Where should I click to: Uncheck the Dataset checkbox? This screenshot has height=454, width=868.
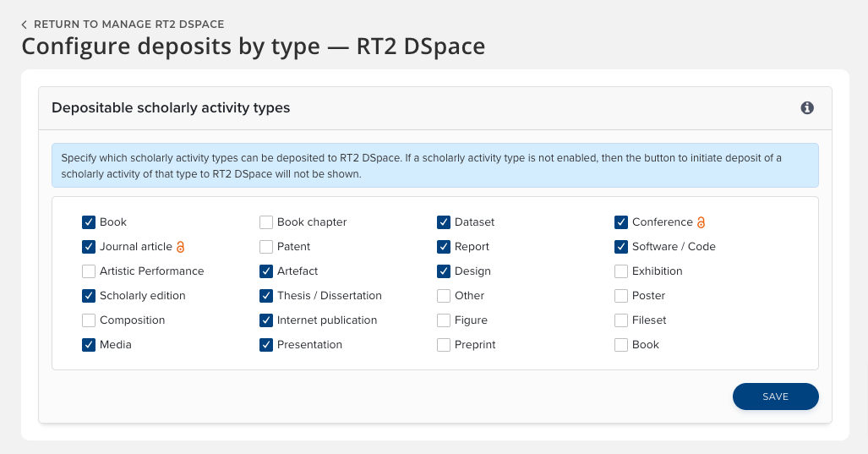[444, 222]
